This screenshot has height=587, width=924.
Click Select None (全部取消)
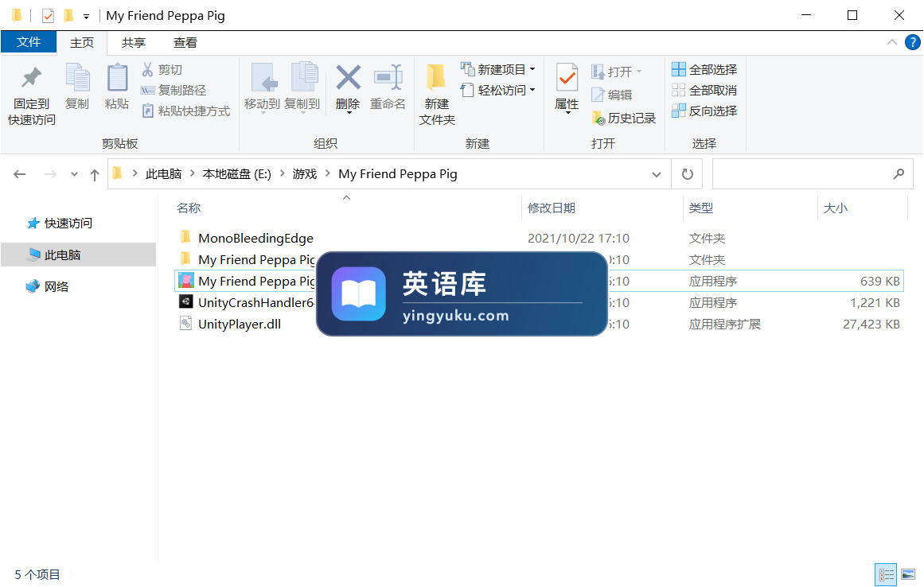(704, 90)
